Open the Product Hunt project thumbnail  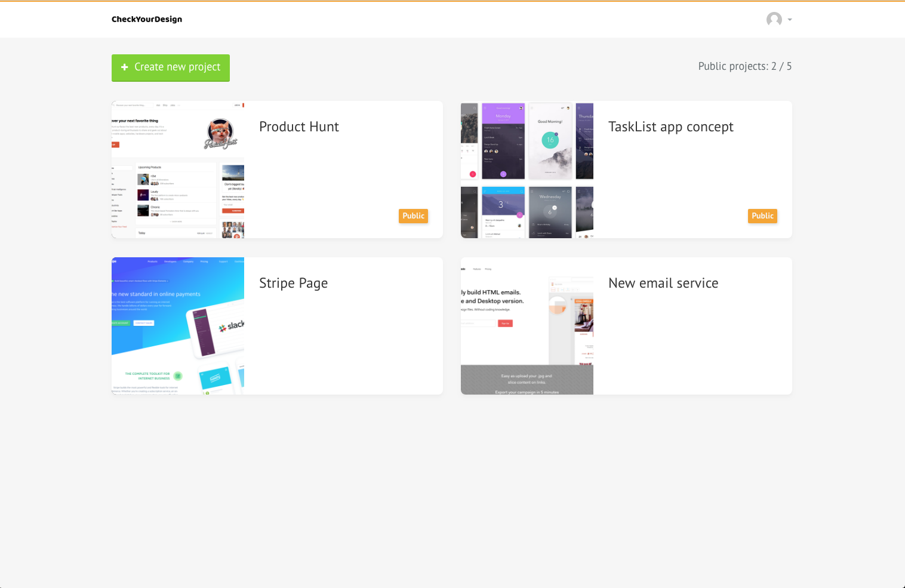177,169
